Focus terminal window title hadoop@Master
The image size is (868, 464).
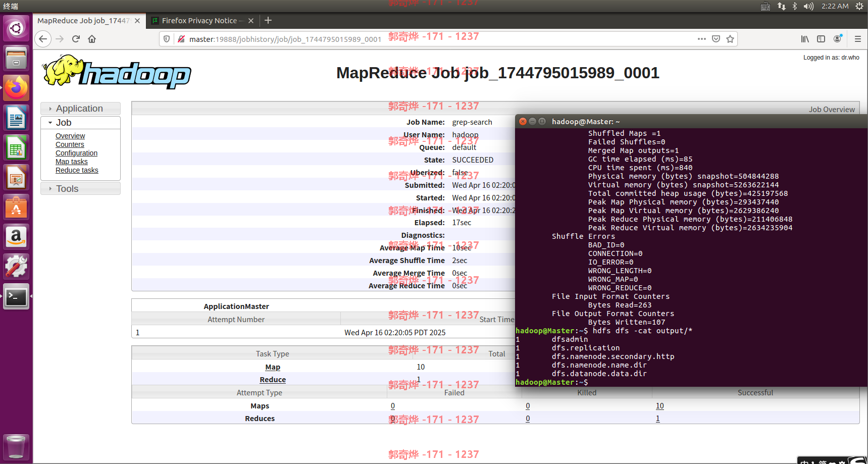pyautogui.click(x=586, y=122)
